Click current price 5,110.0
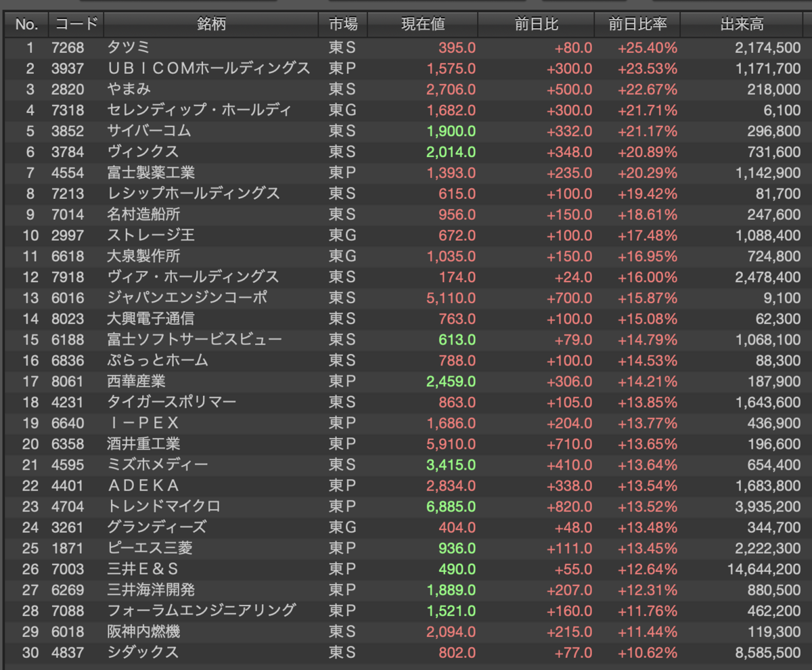Screen dimensions: 812x670 coord(451,298)
